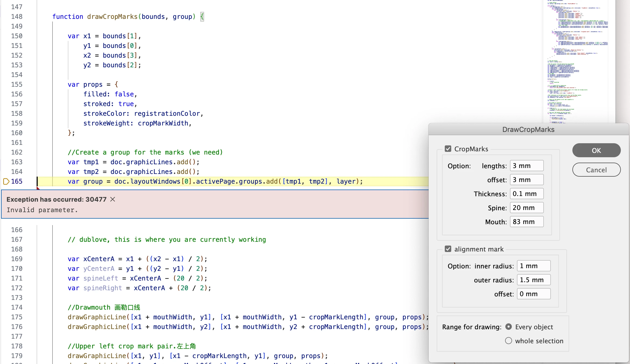Click the outer radius 1.5 mm field
Screen dimensions: 630x364
(x=533, y=280)
